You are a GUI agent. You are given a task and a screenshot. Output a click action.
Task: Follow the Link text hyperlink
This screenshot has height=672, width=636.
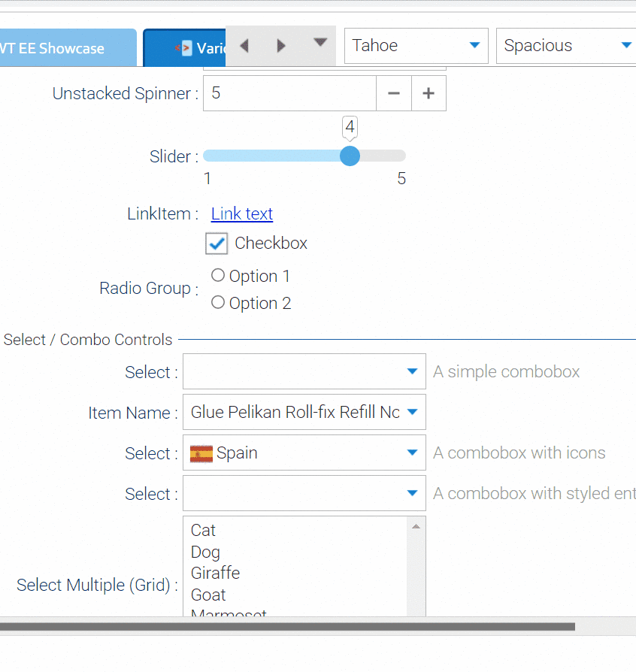[x=242, y=214]
